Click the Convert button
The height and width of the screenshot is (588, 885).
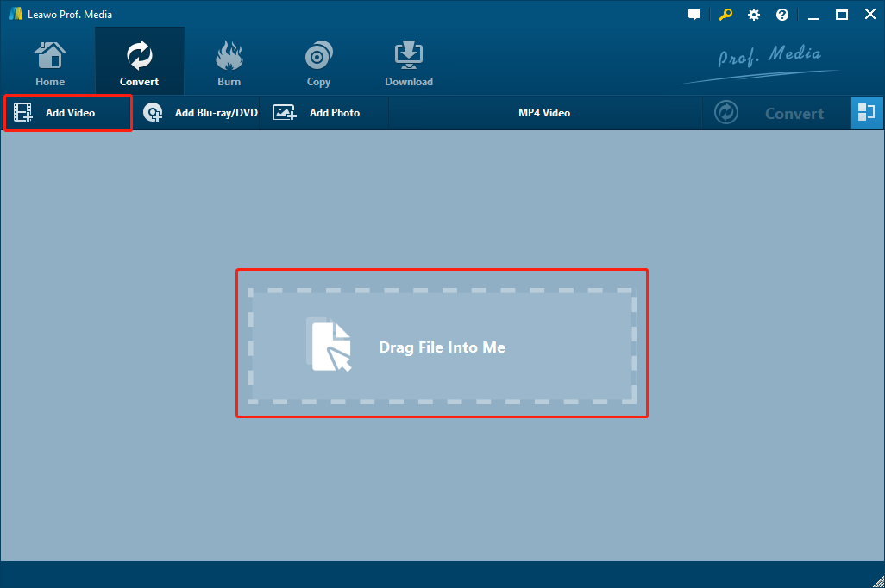click(794, 112)
